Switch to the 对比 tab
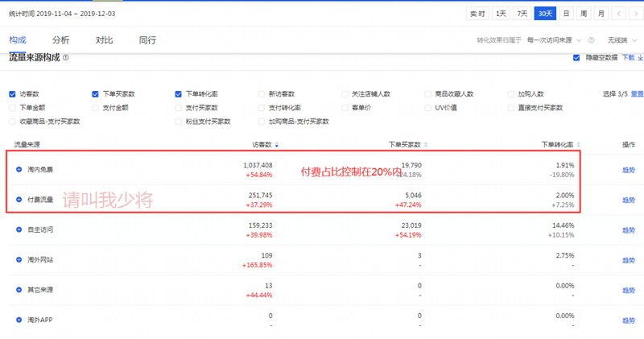This screenshot has height=339, width=644. (104, 39)
